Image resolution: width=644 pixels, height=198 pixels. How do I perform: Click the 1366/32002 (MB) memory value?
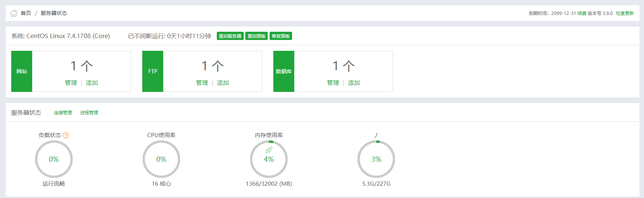tap(269, 183)
